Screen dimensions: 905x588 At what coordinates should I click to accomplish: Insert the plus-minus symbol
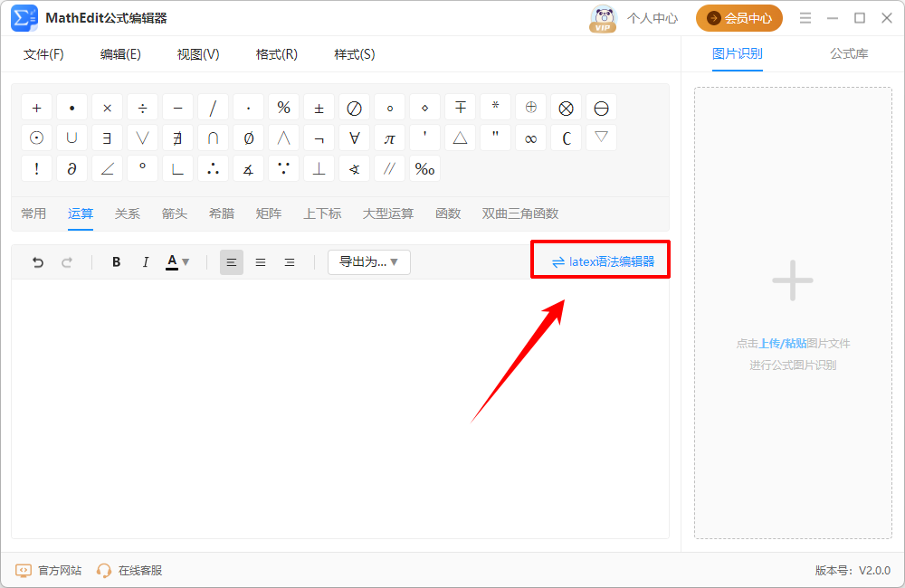[319, 108]
